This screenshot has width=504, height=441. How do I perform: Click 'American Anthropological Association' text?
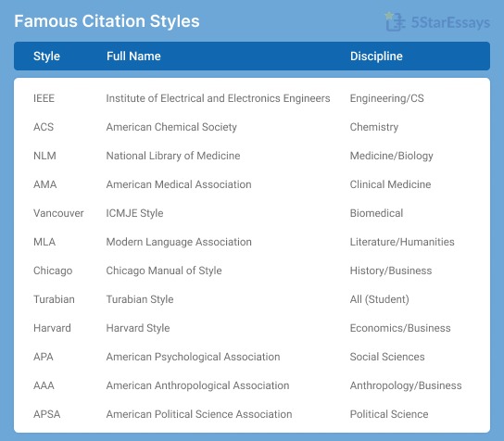197,385
